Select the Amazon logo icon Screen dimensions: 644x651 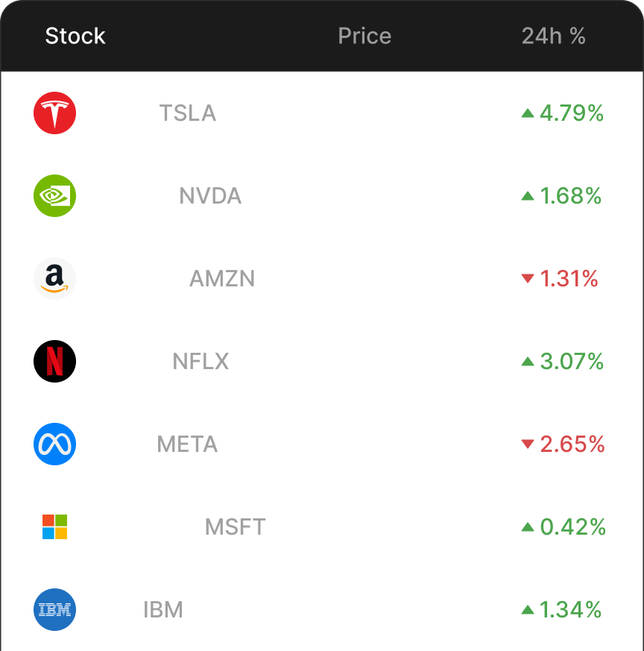pos(55,279)
